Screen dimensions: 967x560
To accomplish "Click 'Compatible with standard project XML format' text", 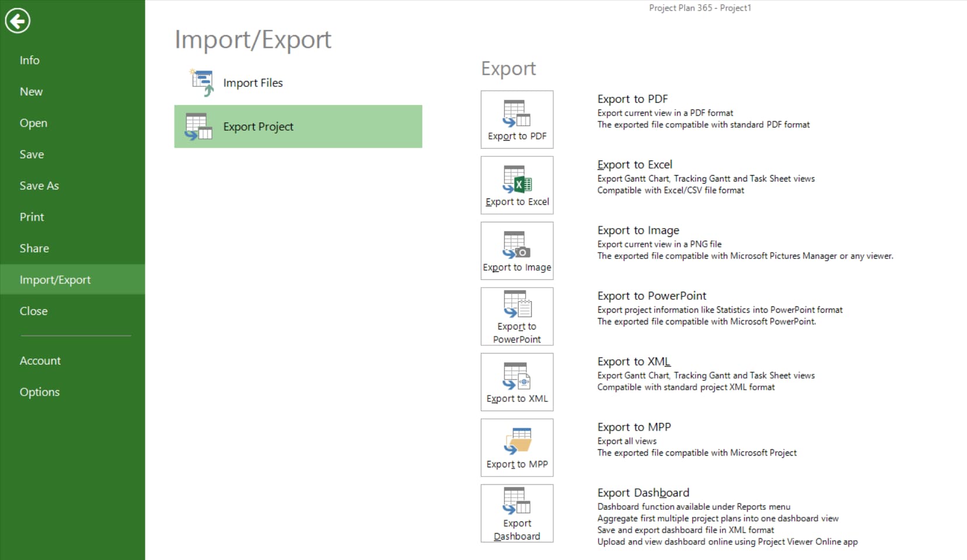I will point(686,387).
